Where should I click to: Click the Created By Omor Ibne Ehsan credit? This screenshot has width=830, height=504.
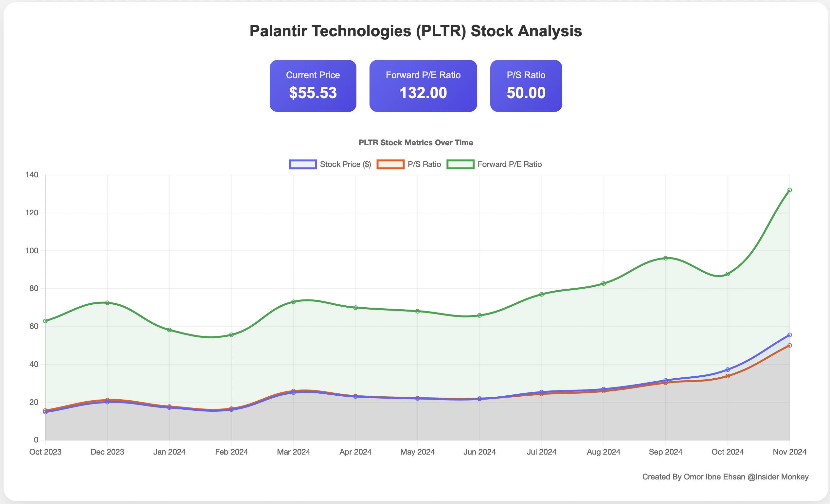click(725, 477)
